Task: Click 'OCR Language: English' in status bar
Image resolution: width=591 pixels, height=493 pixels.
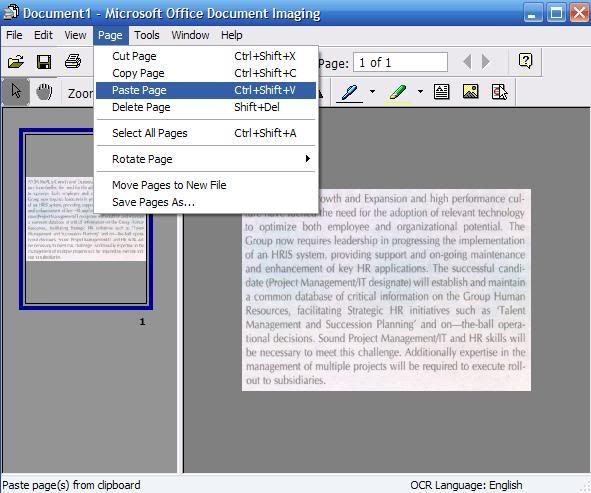Action: click(466, 485)
